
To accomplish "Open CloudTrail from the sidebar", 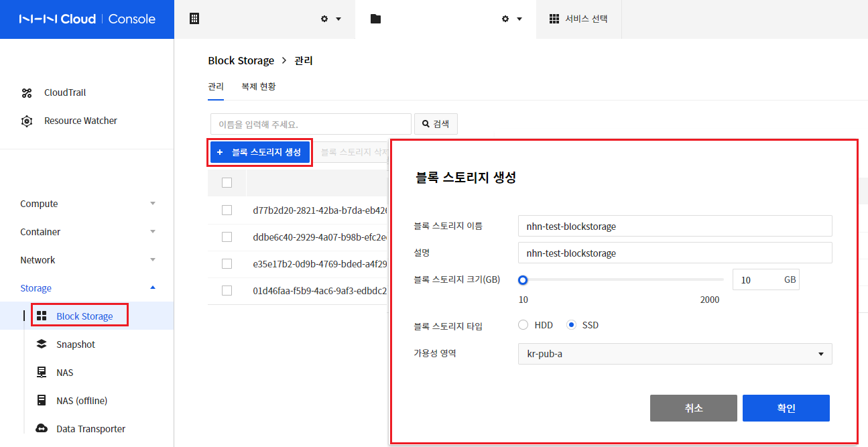I will 65,92.
